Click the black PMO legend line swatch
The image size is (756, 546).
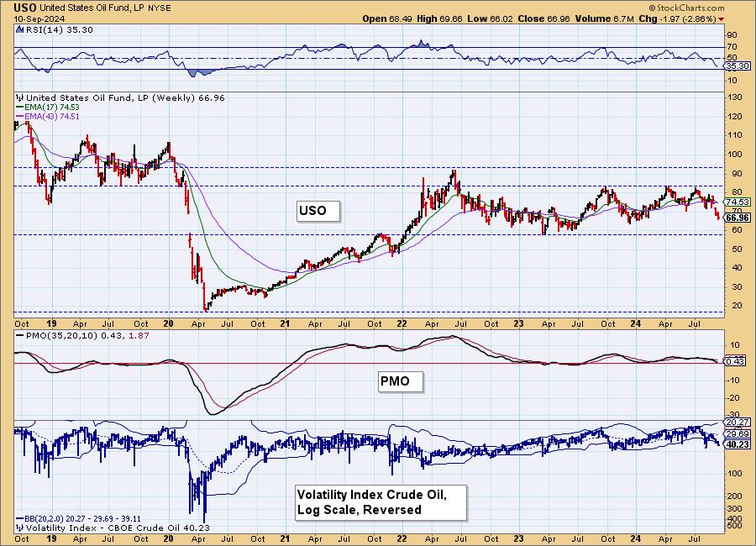click(20, 336)
